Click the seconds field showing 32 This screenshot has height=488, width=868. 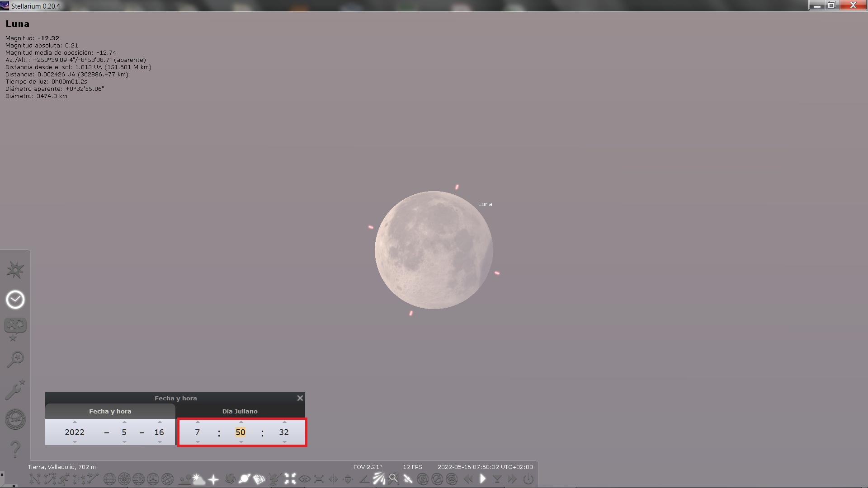tap(284, 432)
